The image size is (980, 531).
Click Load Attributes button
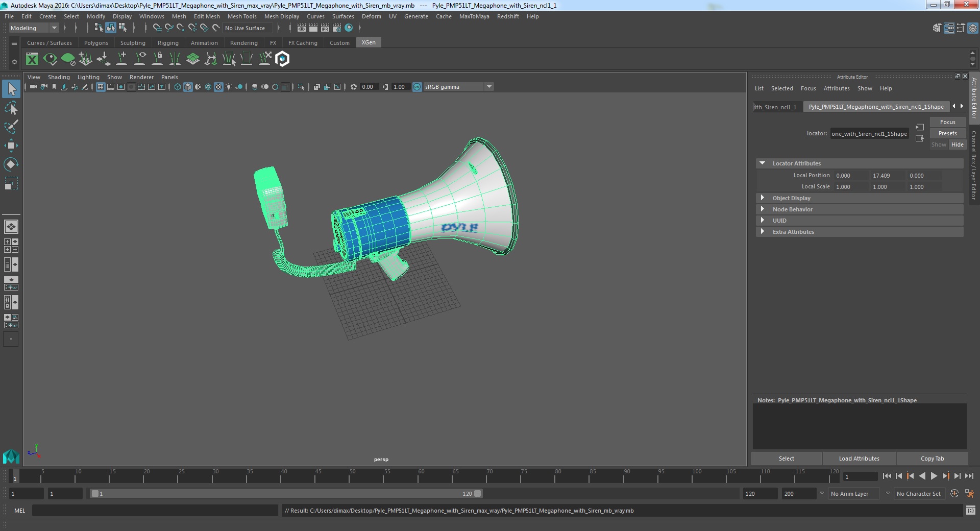click(859, 458)
